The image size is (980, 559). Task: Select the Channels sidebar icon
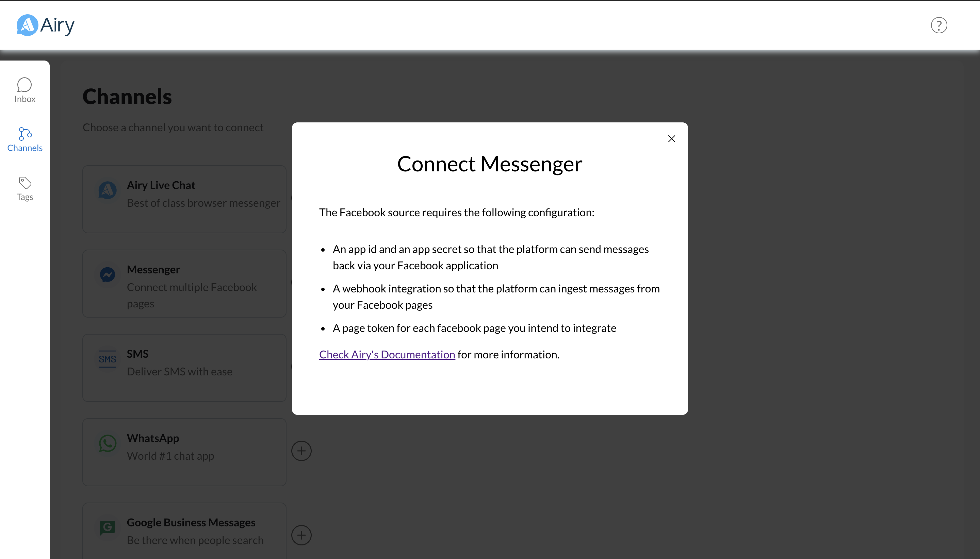click(x=24, y=139)
